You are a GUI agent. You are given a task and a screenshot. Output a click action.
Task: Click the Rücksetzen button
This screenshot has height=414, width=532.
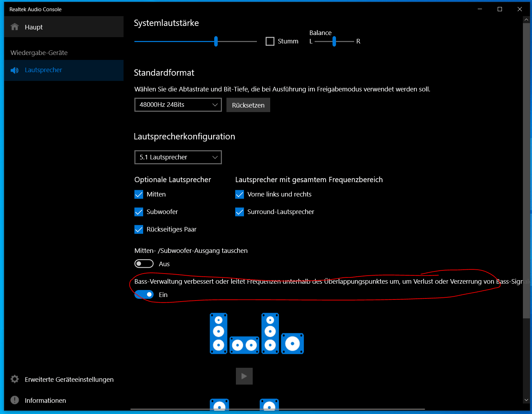click(x=248, y=105)
